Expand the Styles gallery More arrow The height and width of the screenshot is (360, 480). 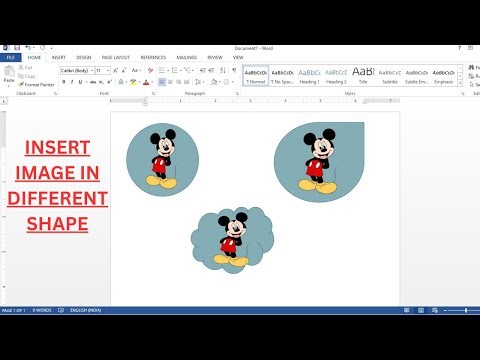(460, 83)
